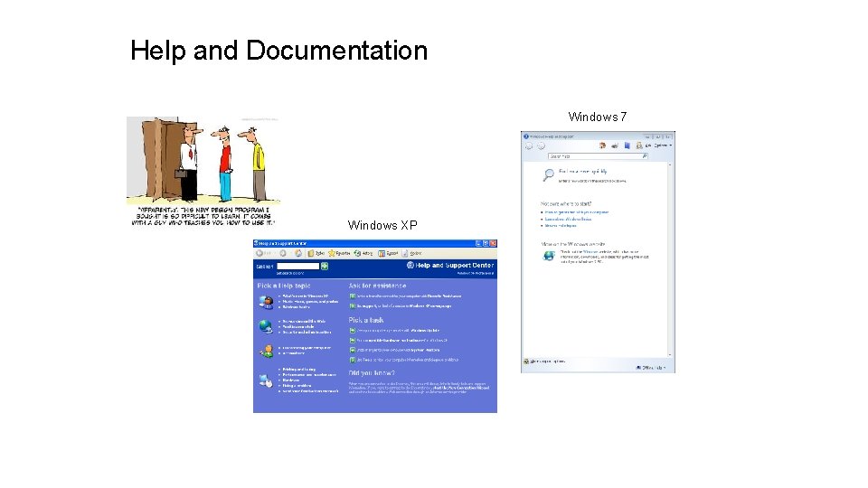868x488 pixels.
Task: Click the Help and Documentation slide title
Action: click(x=278, y=51)
